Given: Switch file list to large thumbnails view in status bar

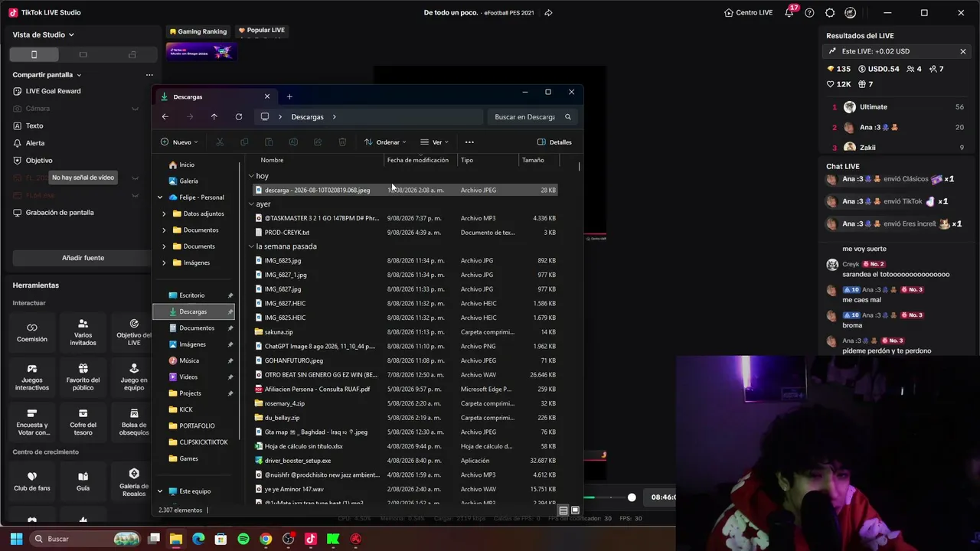Looking at the screenshot, I should tap(575, 510).
